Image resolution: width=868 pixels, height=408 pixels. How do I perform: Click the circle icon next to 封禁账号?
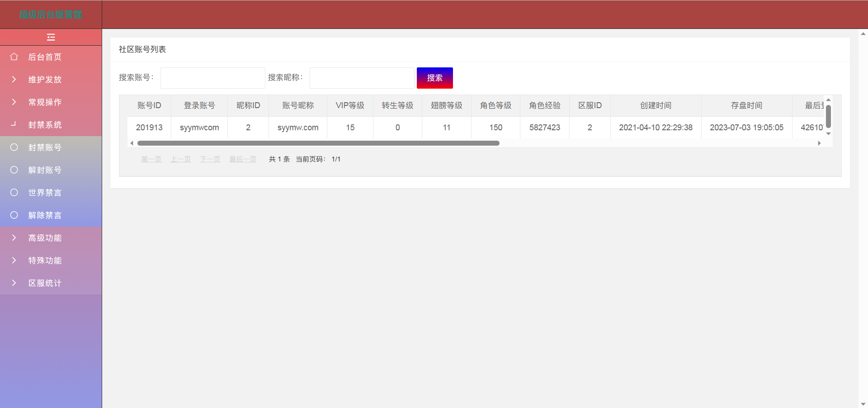pyautogui.click(x=14, y=147)
